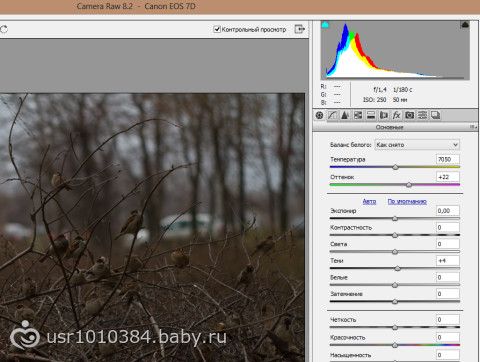Toggle full screen mode icon
Screen dimensions: 480x362
click(x=300, y=29)
